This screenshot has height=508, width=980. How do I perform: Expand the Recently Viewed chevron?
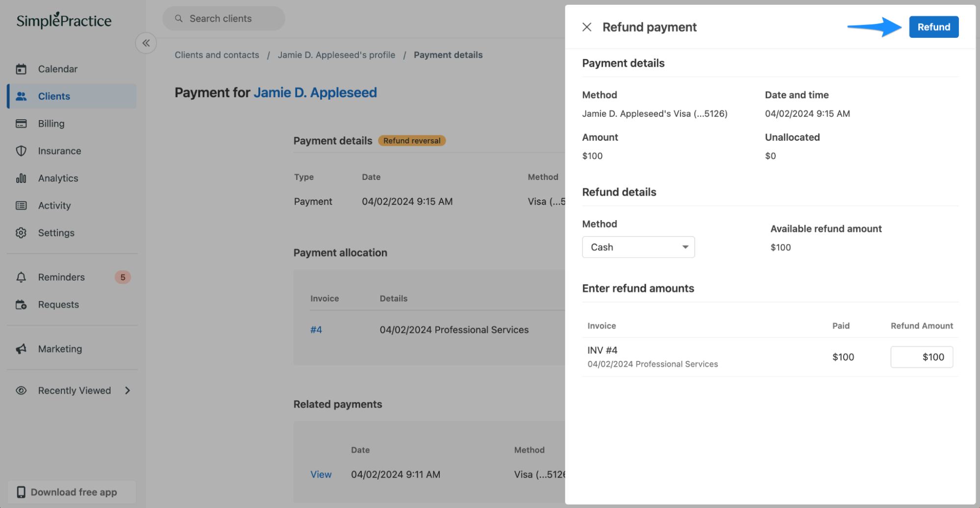point(127,391)
